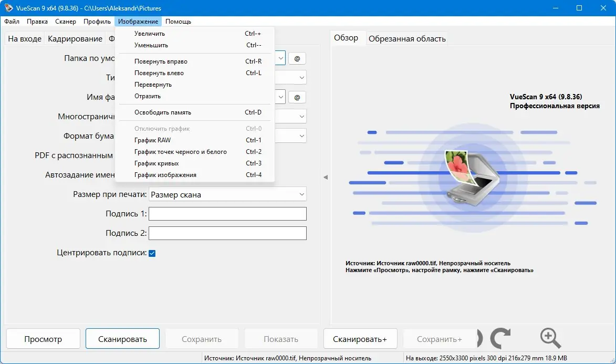Open the Многостраничный dropdown arrow
The image size is (616, 364).
coord(301,117)
